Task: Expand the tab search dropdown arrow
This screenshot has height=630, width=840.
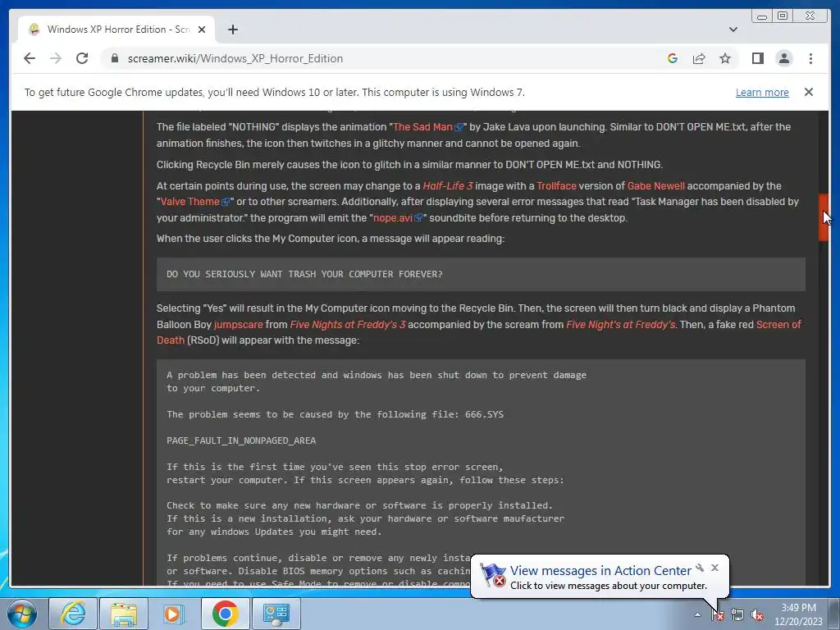Action: (733, 30)
